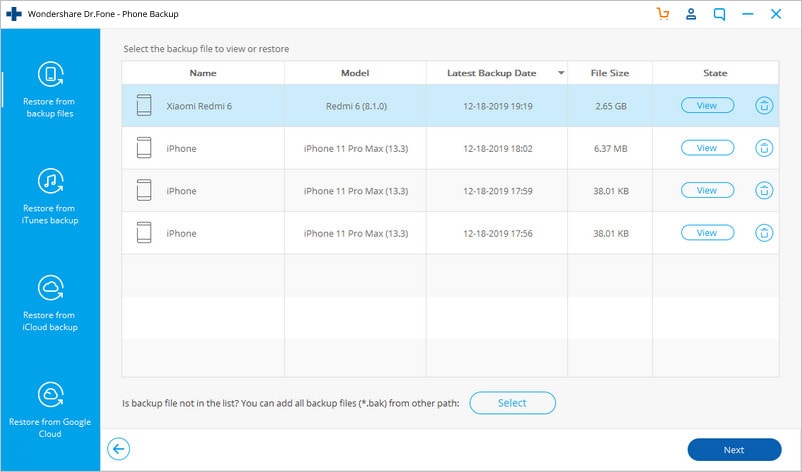
Task: Click the Name column header
Action: tap(203, 73)
